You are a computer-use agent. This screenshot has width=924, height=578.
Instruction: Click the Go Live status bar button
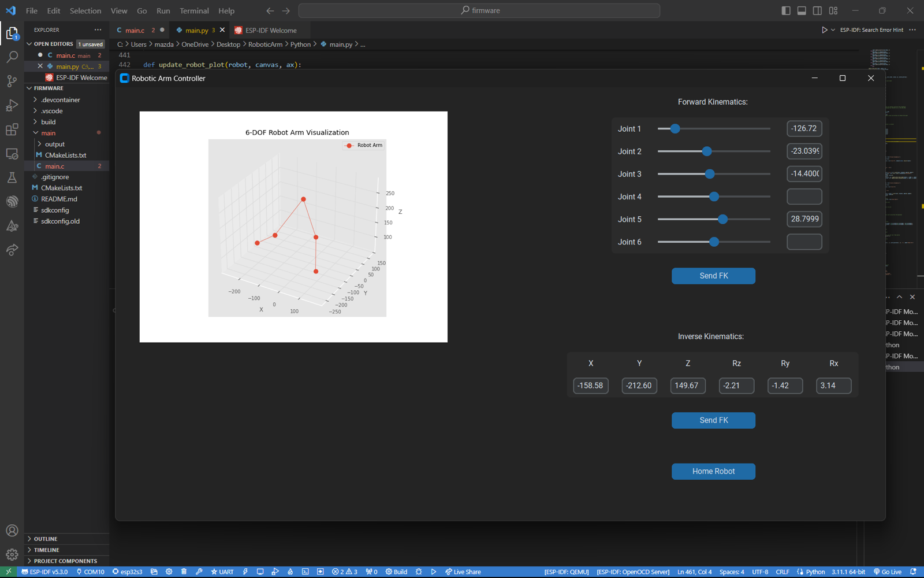click(x=888, y=572)
